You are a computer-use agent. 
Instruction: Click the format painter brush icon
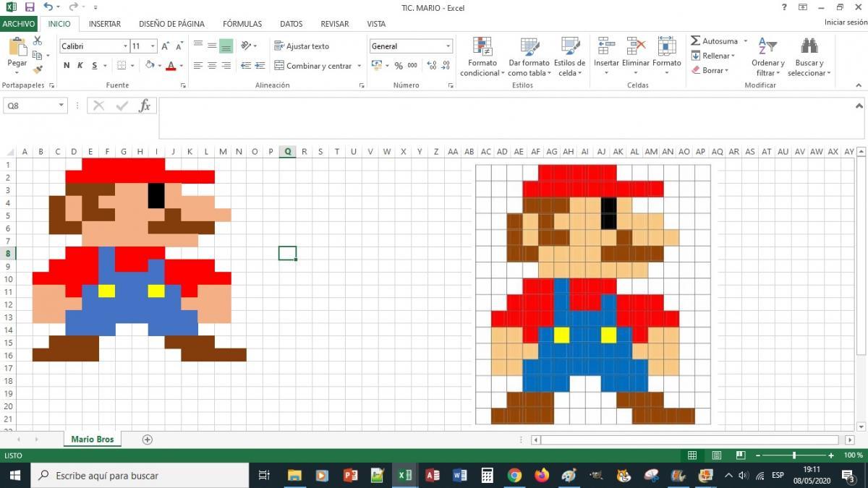pyautogui.click(x=38, y=69)
